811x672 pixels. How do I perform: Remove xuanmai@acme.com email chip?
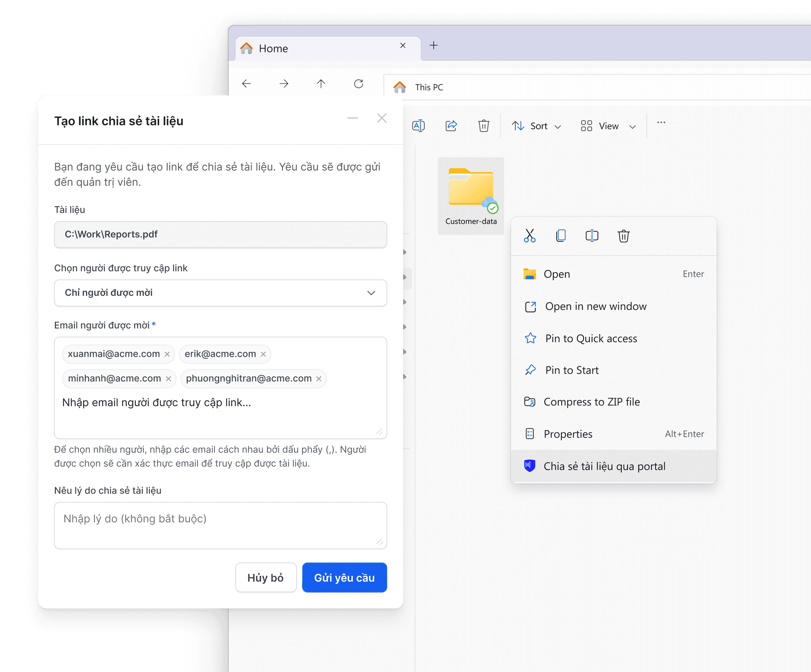tap(167, 354)
